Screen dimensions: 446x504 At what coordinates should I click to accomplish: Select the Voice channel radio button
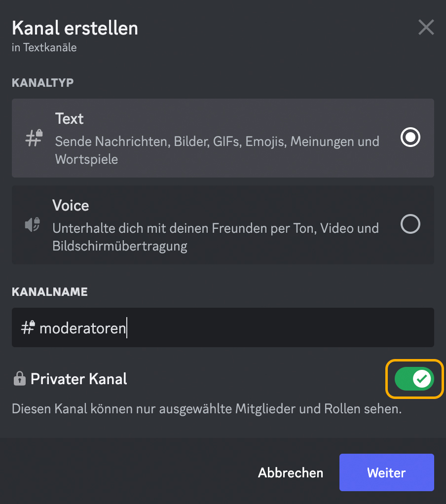410,224
